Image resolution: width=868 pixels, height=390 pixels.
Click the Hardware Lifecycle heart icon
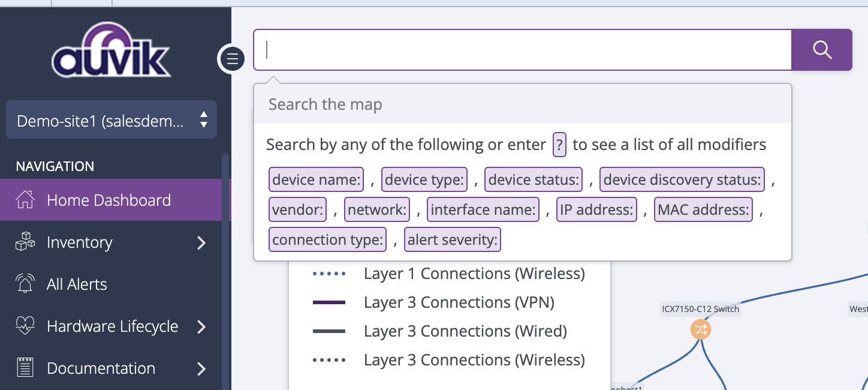25,326
